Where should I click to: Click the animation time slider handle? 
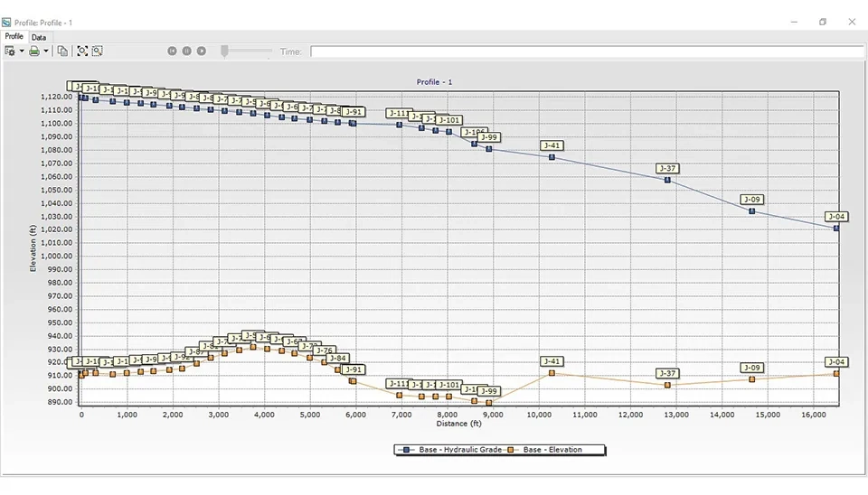pyautogui.click(x=225, y=51)
